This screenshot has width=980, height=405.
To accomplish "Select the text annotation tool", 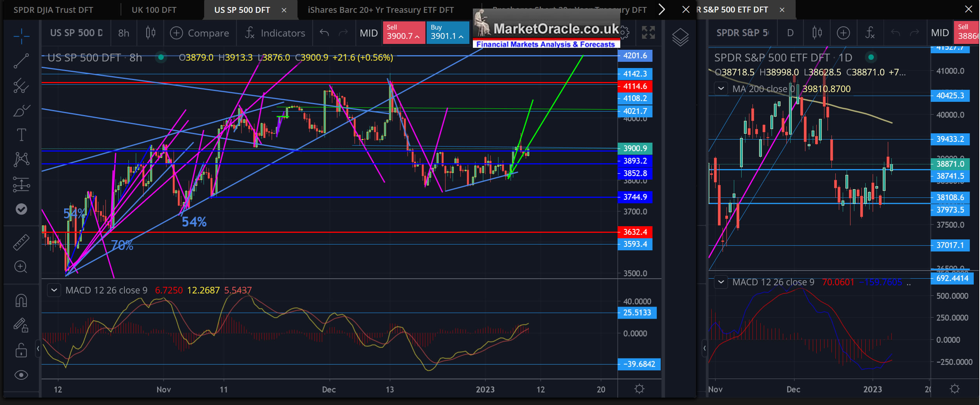I will click(21, 135).
